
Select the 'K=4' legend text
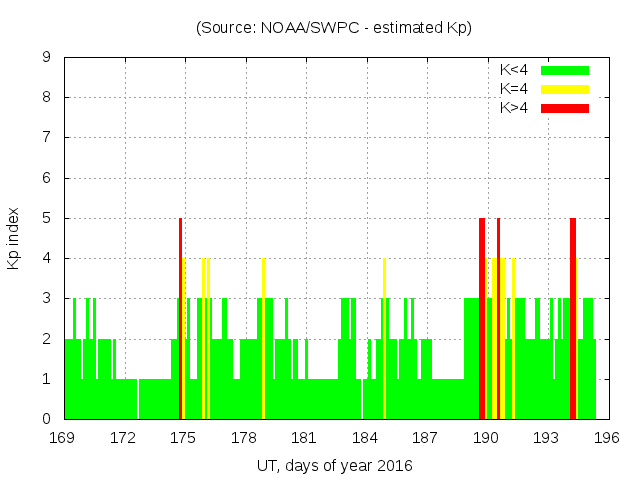(514, 89)
